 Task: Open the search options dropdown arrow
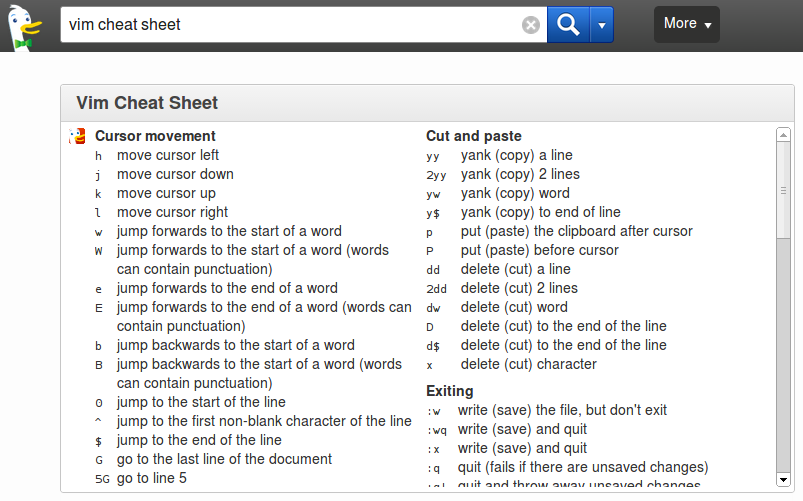[602, 25]
